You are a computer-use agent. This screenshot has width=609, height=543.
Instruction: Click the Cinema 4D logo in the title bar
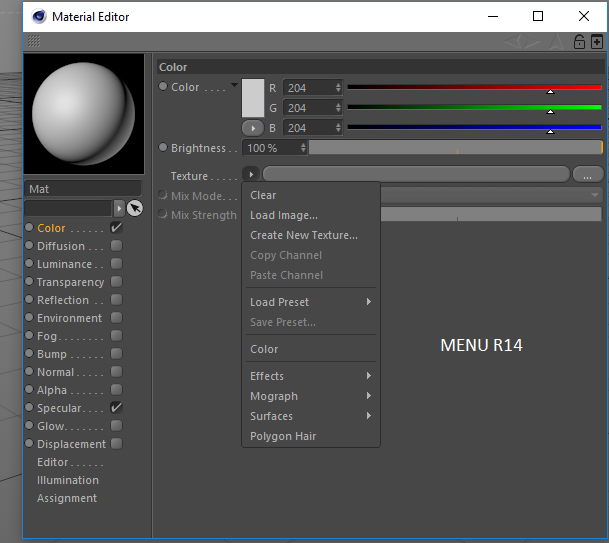pyautogui.click(x=39, y=16)
